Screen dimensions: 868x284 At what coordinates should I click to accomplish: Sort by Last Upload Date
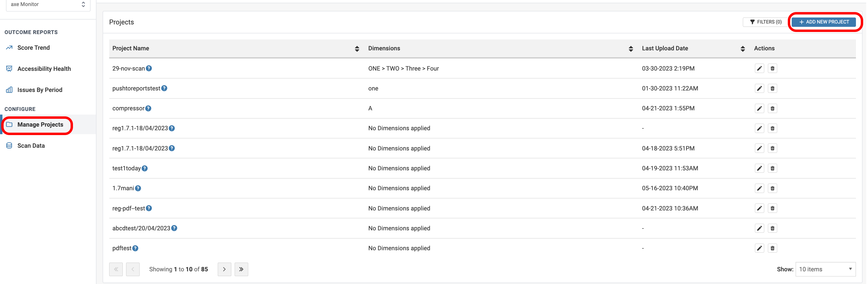pos(742,49)
